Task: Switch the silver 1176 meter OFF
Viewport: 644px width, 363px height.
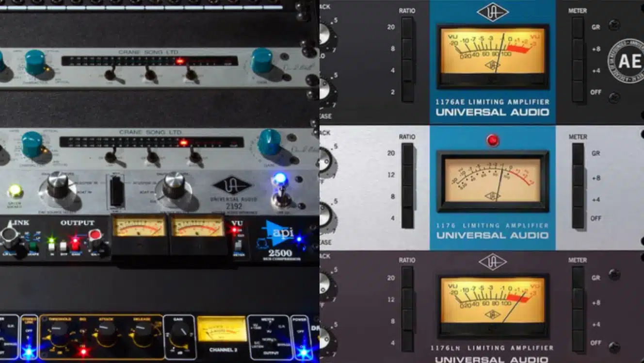Action: (578, 218)
